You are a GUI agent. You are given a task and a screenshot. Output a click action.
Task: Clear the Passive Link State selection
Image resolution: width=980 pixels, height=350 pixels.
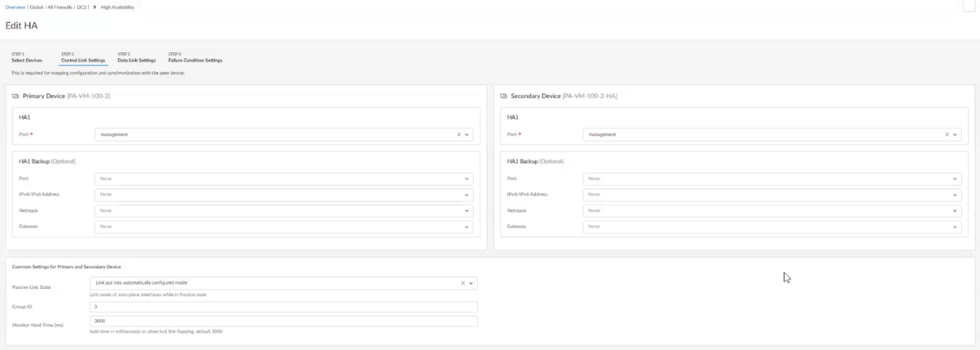click(x=463, y=283)
